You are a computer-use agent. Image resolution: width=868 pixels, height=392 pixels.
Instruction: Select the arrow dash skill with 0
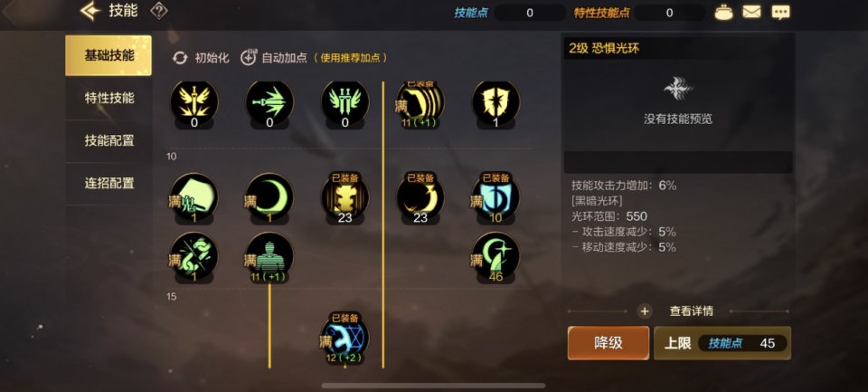[x=269, y=104]
